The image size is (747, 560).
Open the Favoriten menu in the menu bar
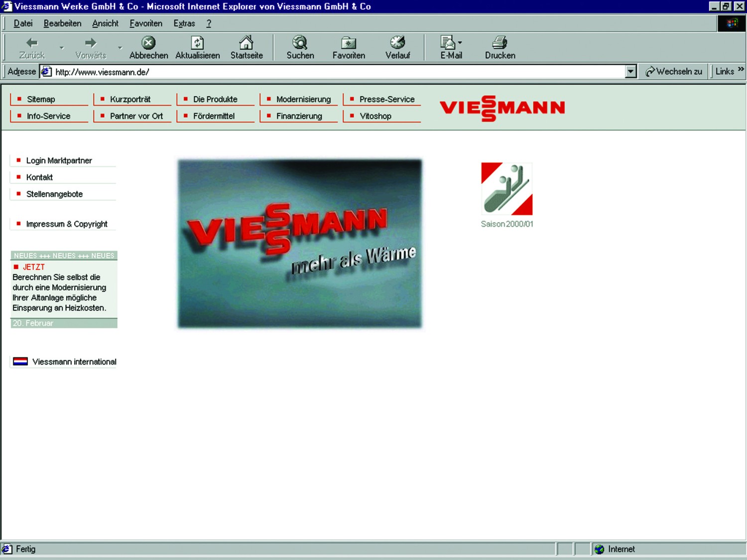(x=146, y=23)
